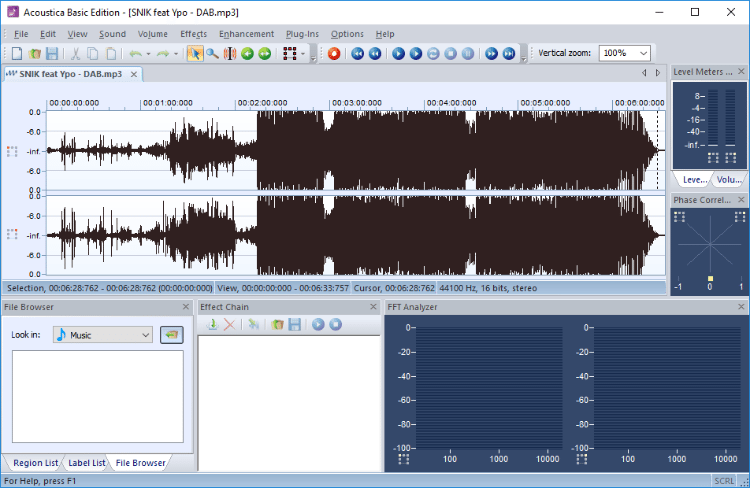Rewind with the second blue rewind button
750x488 pixels.
click(x=375, y=53)
